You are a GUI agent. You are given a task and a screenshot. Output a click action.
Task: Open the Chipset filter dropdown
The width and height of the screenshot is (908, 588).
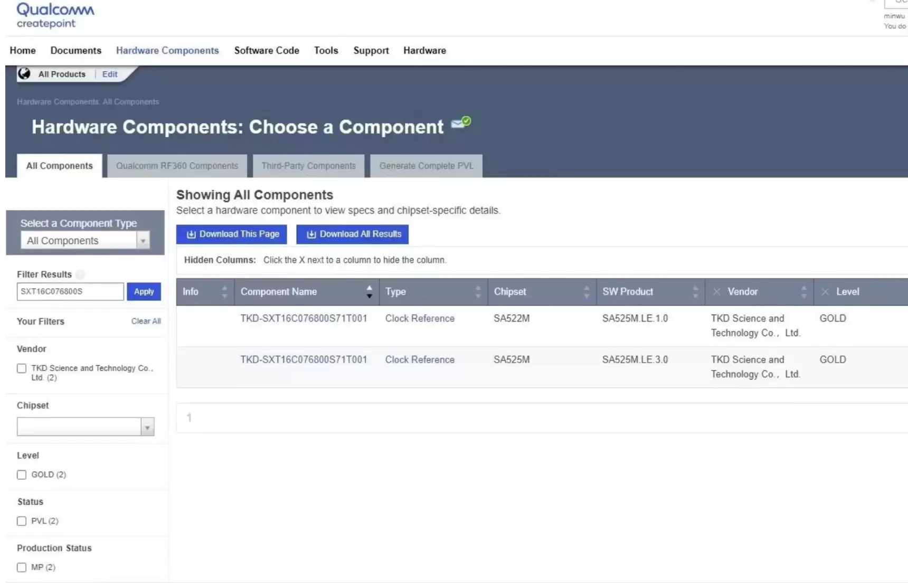(86, 426)
